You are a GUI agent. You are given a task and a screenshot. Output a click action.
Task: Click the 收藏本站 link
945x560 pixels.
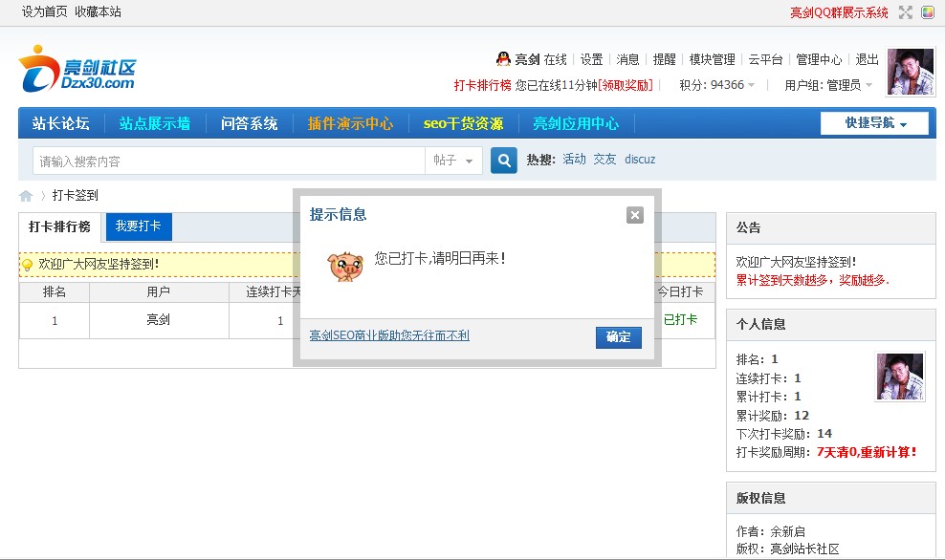[98, 12]
